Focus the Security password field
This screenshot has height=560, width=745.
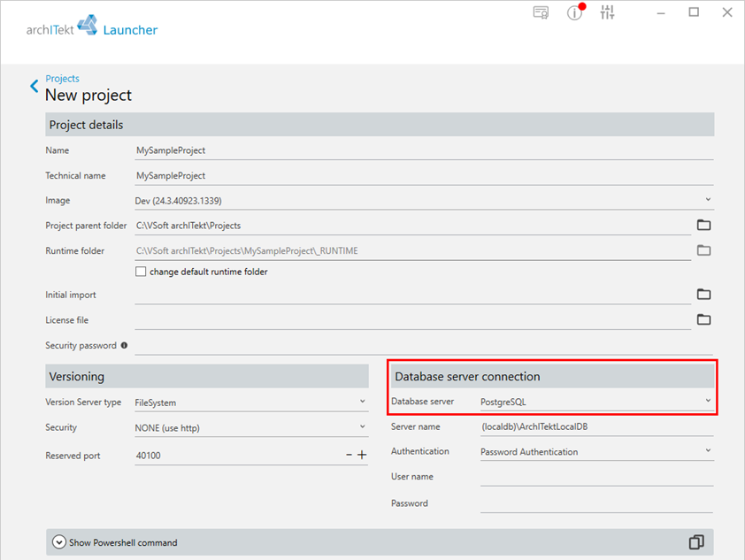424,345
